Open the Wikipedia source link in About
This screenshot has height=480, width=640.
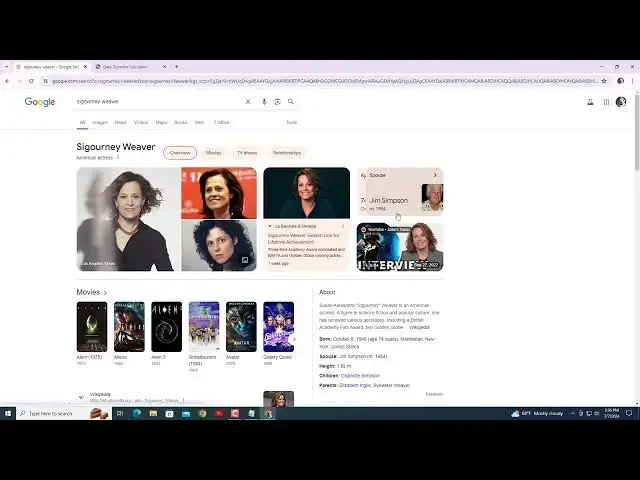[419, 327]
